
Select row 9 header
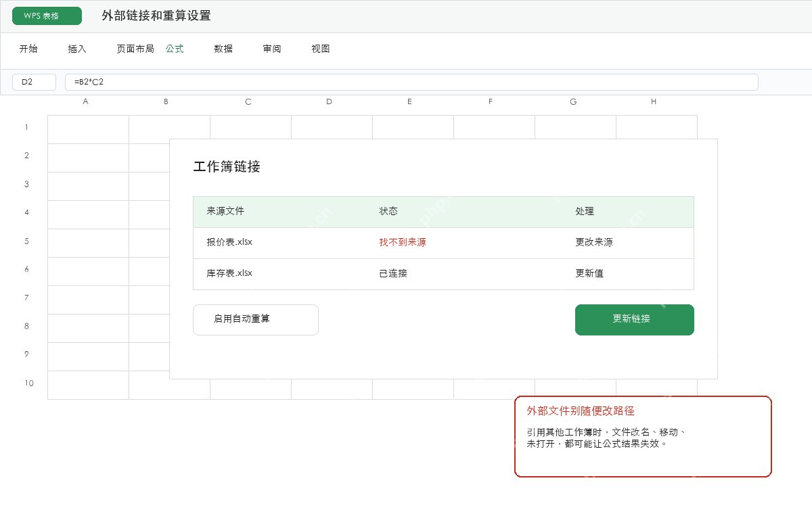click(27, 354)
